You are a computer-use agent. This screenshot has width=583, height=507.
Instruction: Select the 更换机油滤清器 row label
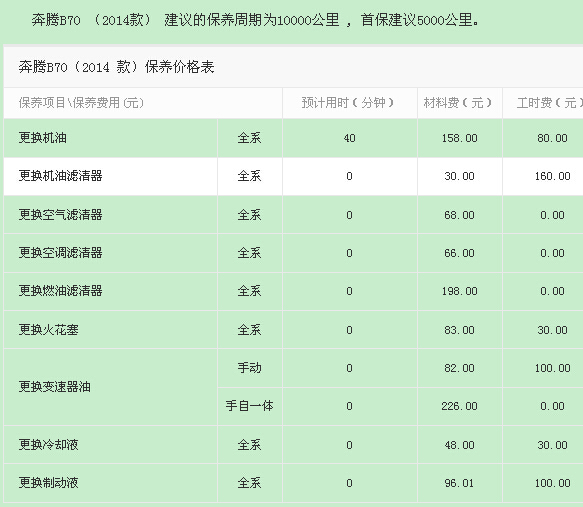point(61,176)
